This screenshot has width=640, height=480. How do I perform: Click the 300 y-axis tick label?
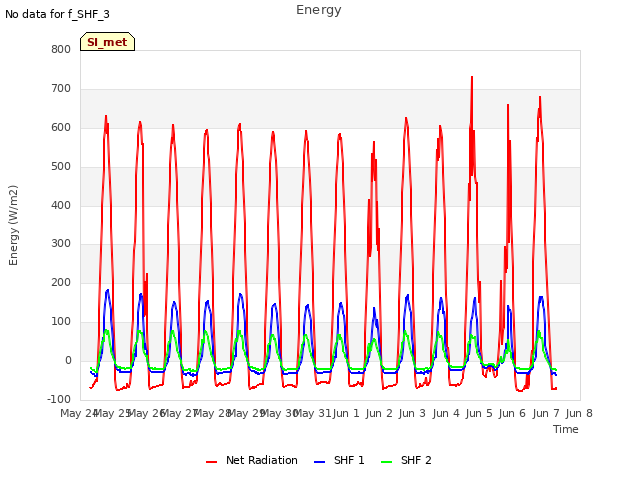61,244
